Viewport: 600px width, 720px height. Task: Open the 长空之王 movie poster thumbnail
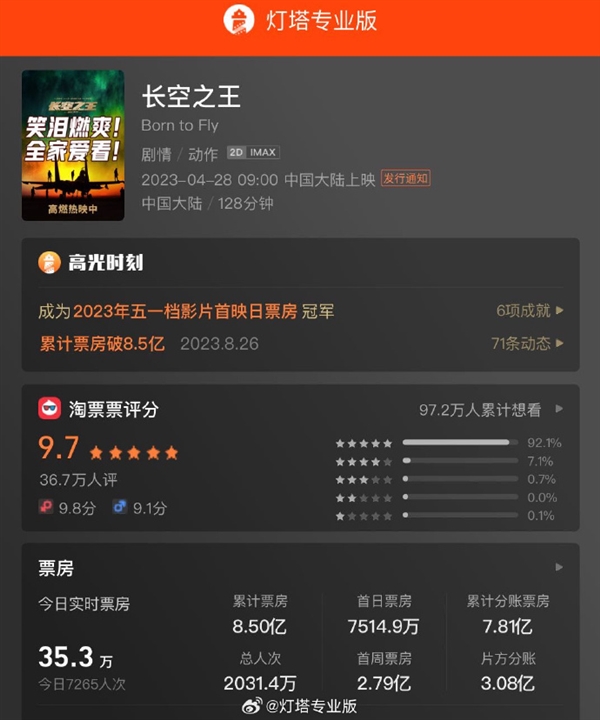click(x=73, y=145)
